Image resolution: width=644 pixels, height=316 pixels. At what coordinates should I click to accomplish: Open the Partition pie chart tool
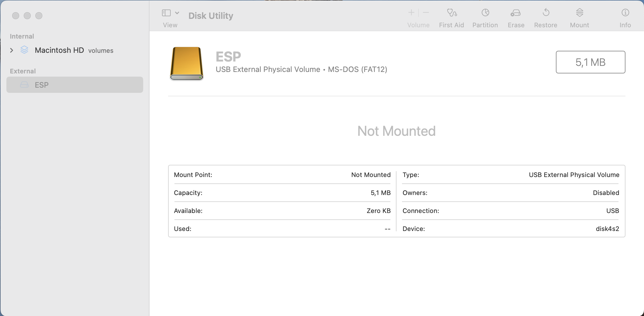click(x=485, y=13)
